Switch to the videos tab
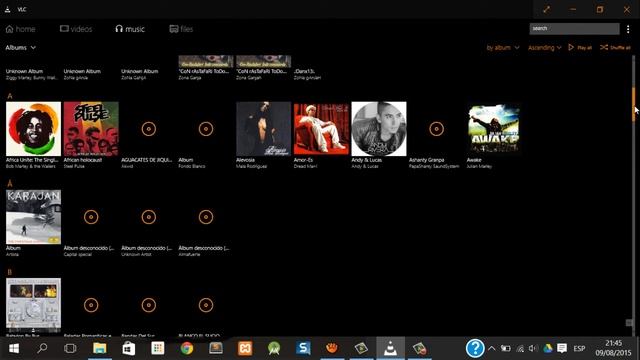Image resolution: width=640 pixels, height=360 pixels. (76, 29)
